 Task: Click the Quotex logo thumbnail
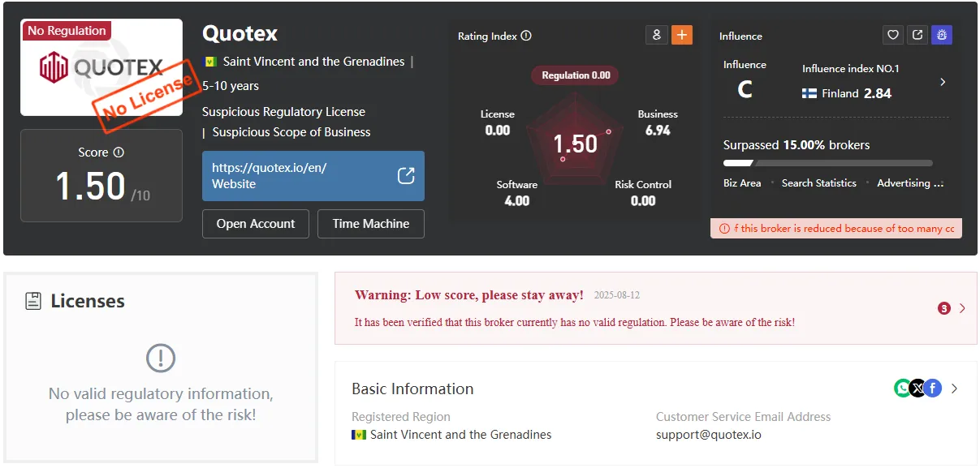coord(101,67)
